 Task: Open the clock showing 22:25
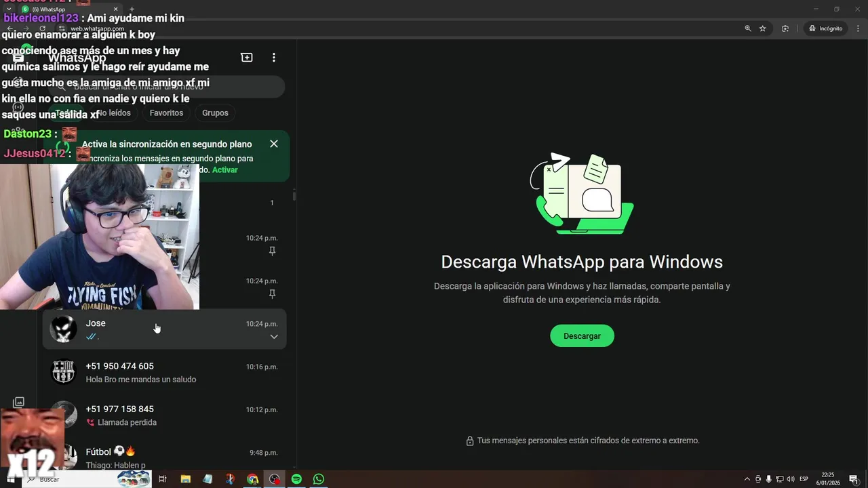(x=828, y=479)
